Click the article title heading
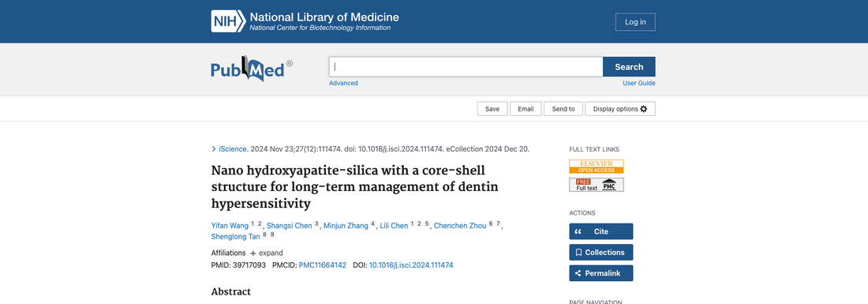868x304 pixels. point(355,187)
